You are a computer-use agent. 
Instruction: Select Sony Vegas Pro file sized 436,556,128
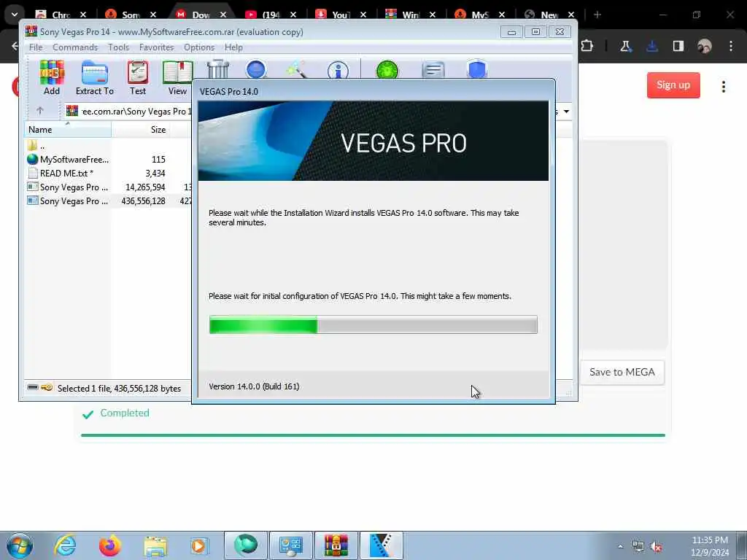pos(108,201)
